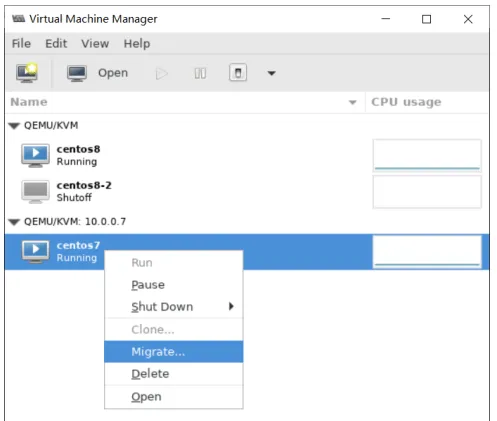Collapse the QEMU/KVM: 10.0.0.7 group
The image size is (497, 421).
(x=14, y=222)
